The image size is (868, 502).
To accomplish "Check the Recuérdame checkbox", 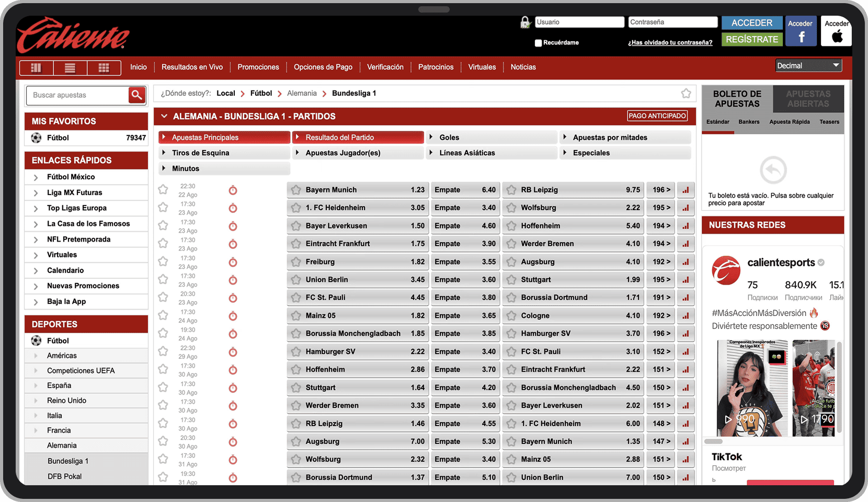I will (538, 43).
